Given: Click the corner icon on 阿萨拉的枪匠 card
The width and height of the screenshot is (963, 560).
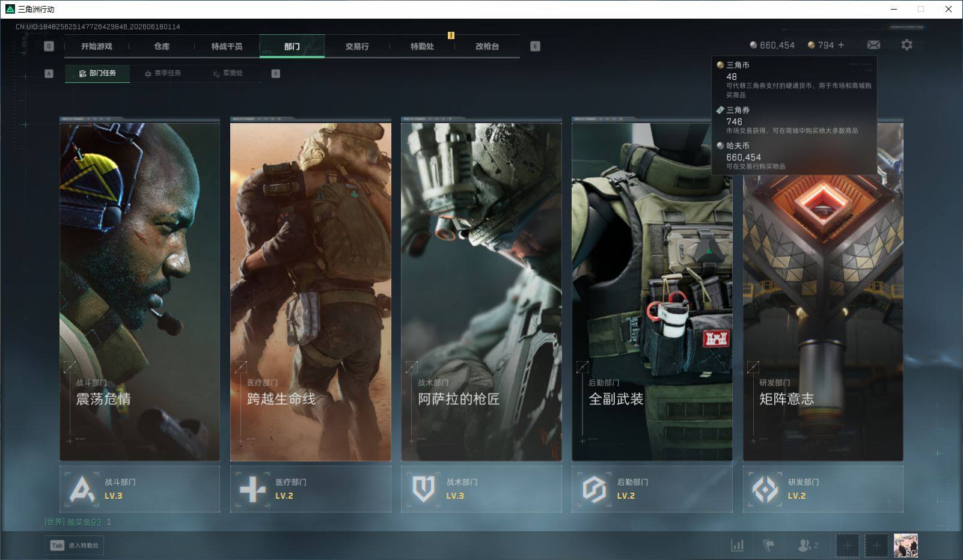Looking at the screenshot, I should click(x=411, y=367).
